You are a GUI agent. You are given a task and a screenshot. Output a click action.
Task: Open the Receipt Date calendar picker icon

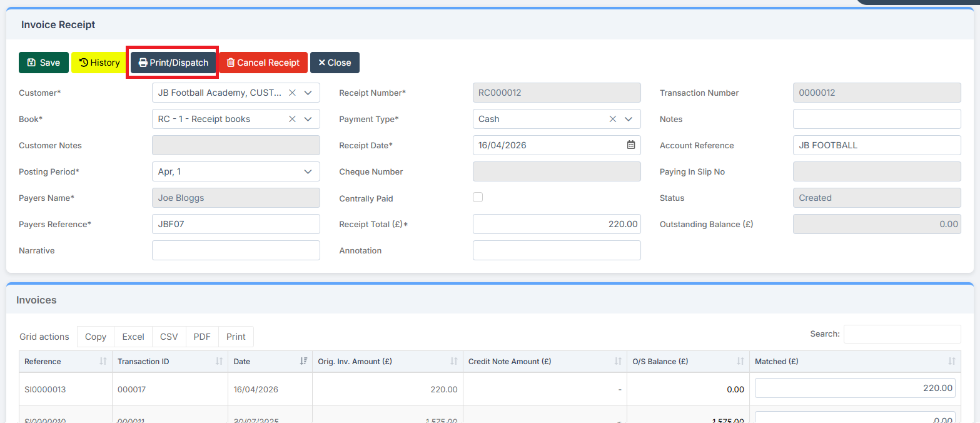click(x=631, y=145)
